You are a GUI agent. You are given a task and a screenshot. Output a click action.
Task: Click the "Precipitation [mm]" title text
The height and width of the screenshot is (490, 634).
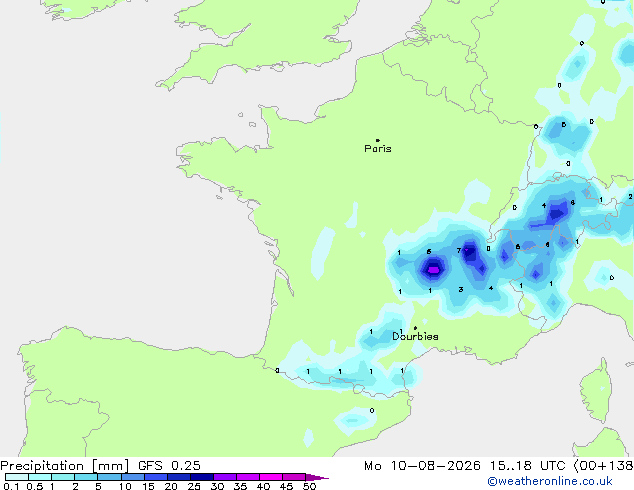(64, 466)
